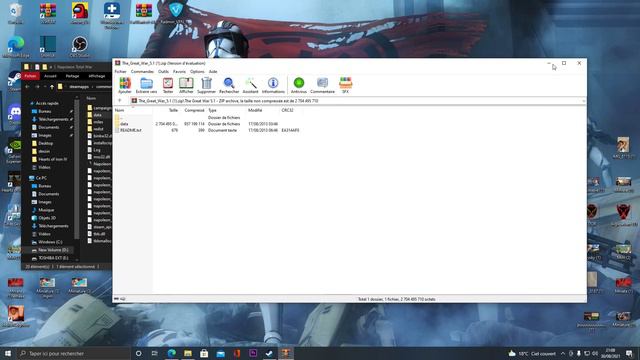640x360 pixels.
Task: Click the SFX toolbar icon
Action: click(345, 85)
